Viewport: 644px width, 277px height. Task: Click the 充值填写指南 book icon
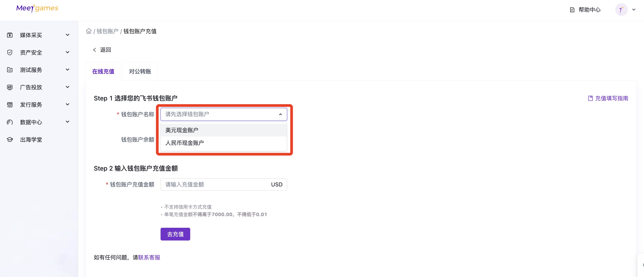point(590,98)
